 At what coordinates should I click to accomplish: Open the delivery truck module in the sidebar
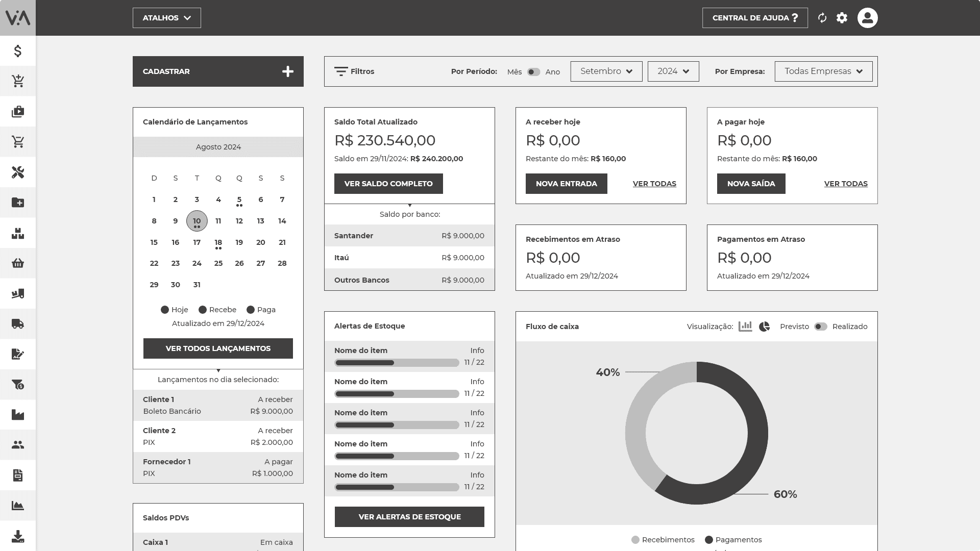(18, 324)
